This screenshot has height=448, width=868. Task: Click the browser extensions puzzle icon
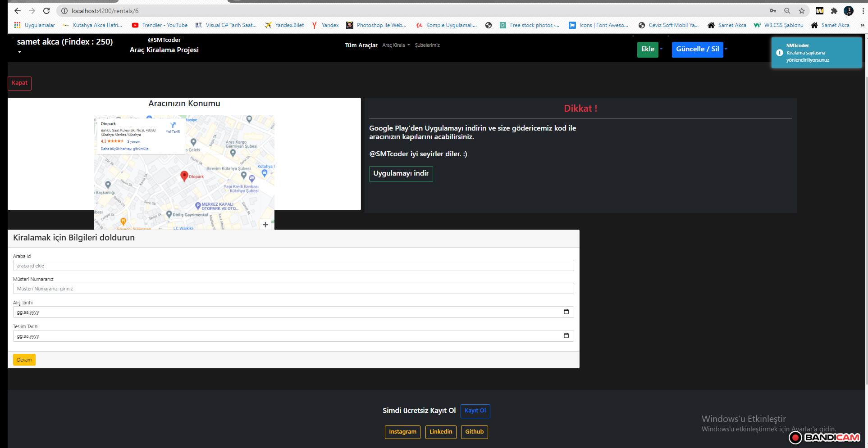coord(834,11)
